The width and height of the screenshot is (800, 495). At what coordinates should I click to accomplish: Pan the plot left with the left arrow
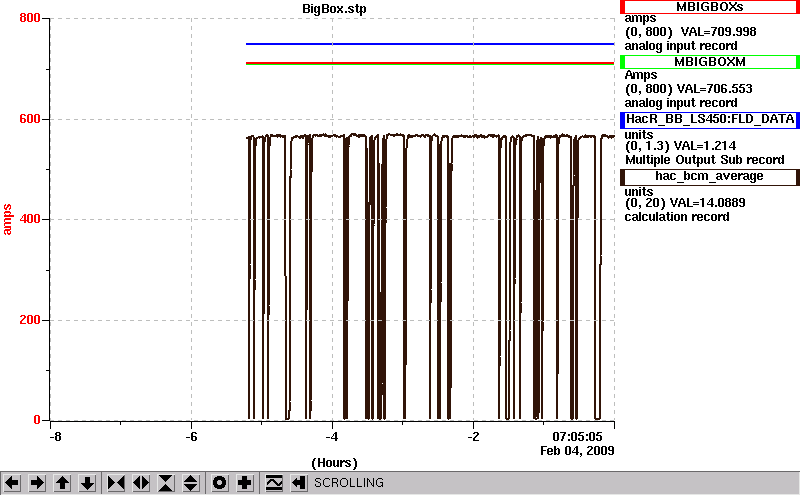click(x=12, y=483)
